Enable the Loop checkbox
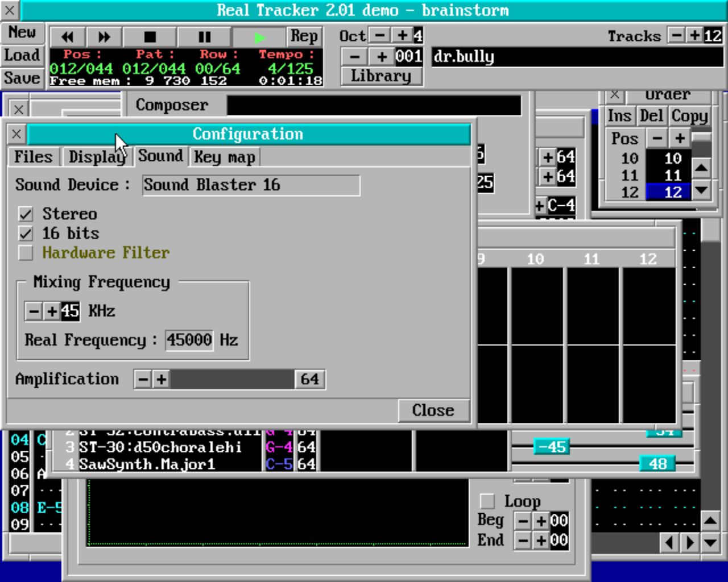The image size is (728, 582). (x=487, y=501)
